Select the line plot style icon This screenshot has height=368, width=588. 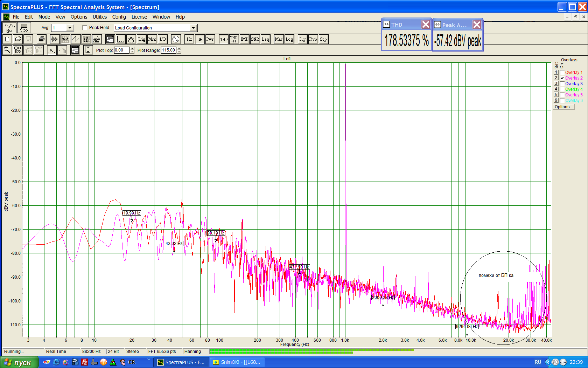pos(52,50)
